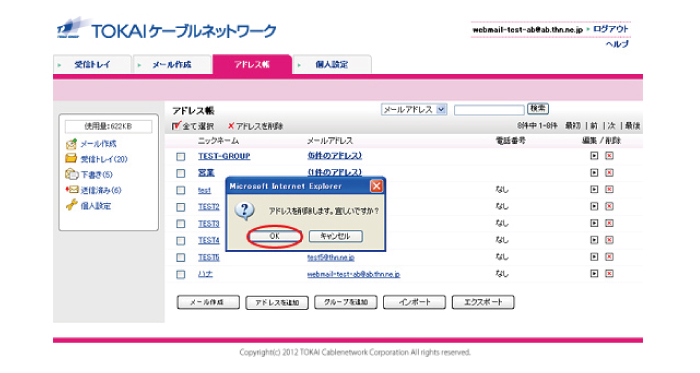Go to 前 page link
700x373 pixels.
point(594,126)
